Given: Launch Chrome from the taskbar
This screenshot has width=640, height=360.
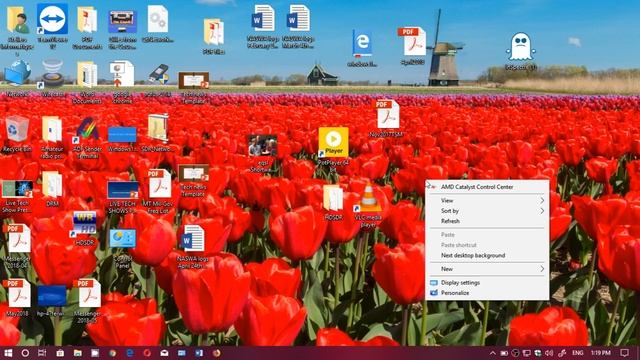Looking at the screenshot, I should (113, 353).
